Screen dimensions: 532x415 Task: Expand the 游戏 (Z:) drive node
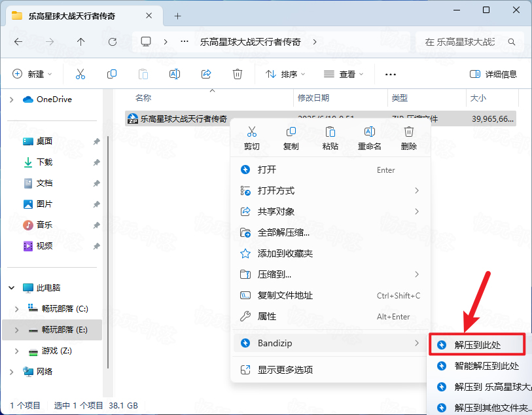click(16, 351)
